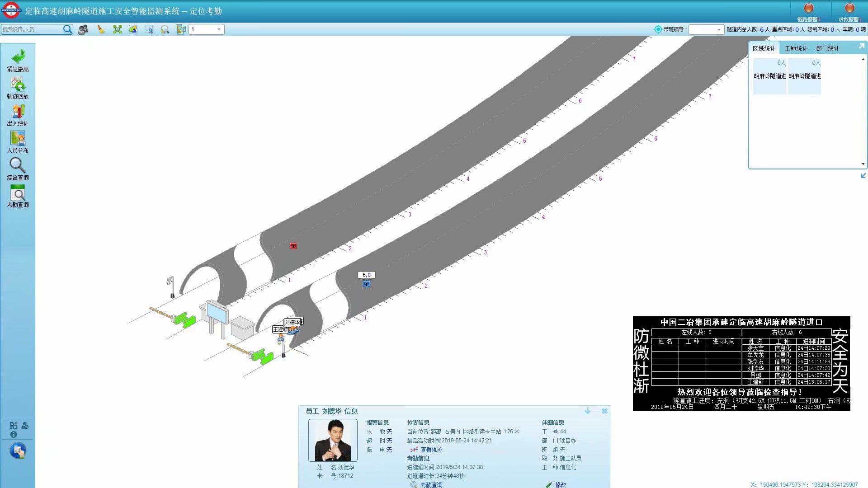The width and height of the screenshot is (868, 488).
Task: Click 查看轨迹 view track link
Action: coord(431,450)
